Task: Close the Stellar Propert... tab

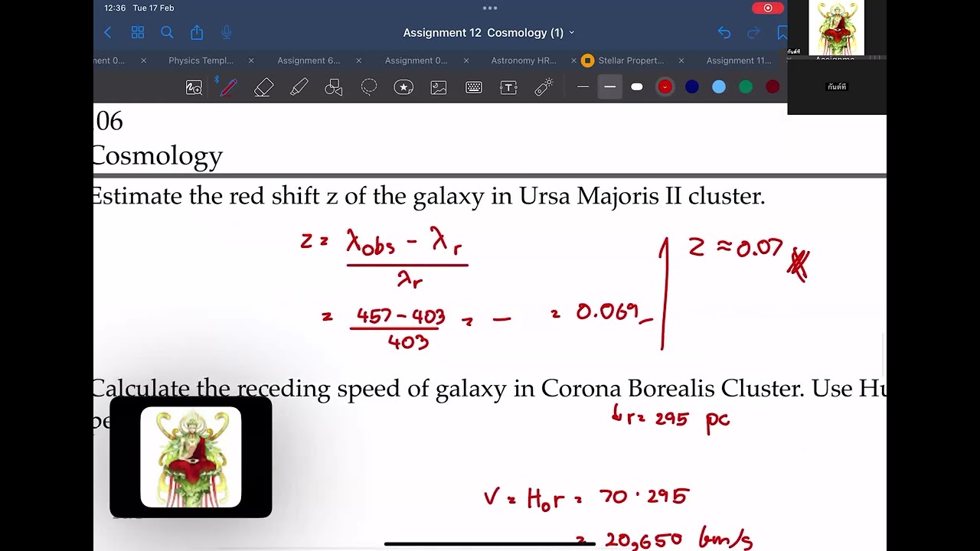Action: (x=681, y=60)
